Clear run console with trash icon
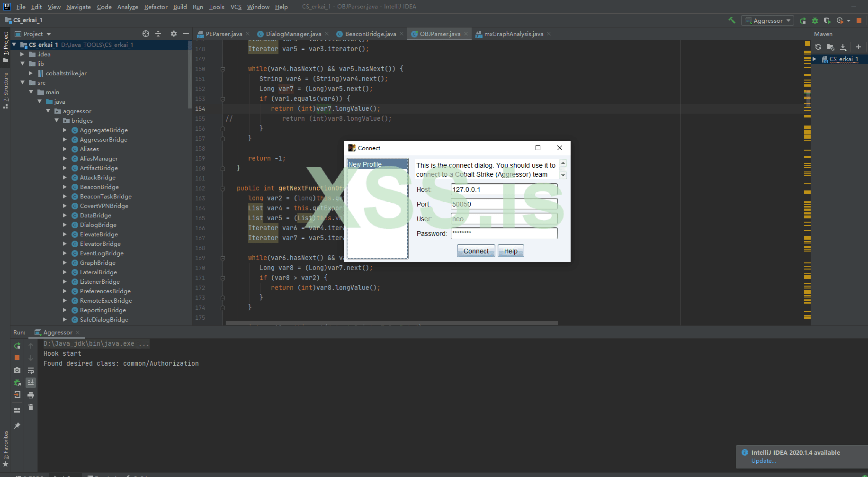The image size is (868, 477). (x=31, y=407)
